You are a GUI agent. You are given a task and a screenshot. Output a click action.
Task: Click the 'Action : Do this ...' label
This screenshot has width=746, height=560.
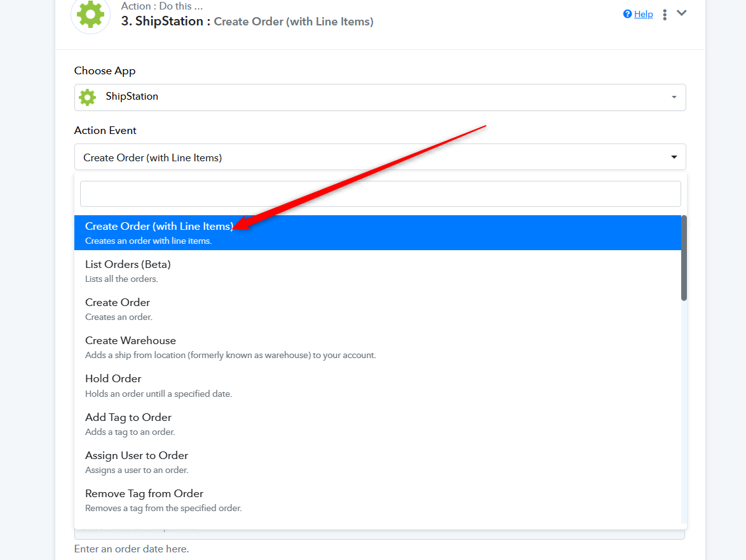tap(162, 6)
